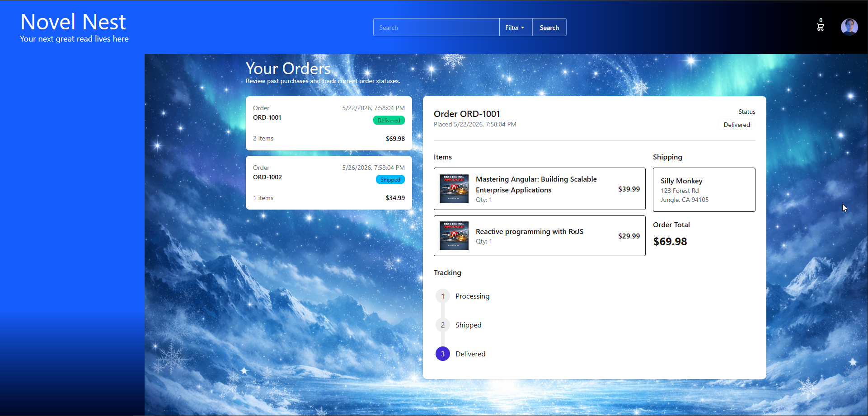Click the $39.99 item price
Viewport: 868px width, 416px height.
tap(629, 189)
